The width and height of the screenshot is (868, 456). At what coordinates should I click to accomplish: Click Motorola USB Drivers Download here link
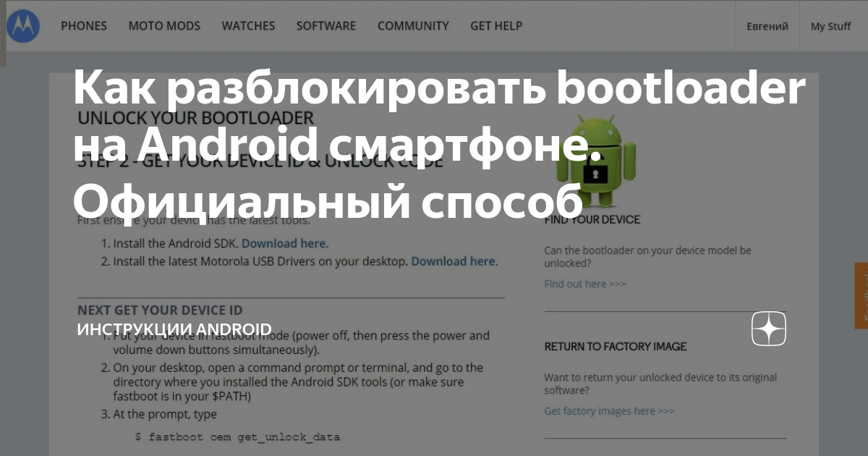tap(454, 261)
